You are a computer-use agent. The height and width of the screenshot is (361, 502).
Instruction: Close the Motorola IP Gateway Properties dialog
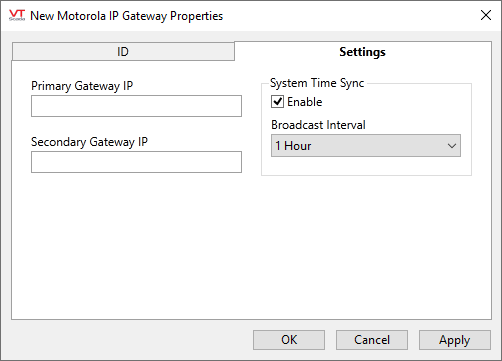[486, 15]
